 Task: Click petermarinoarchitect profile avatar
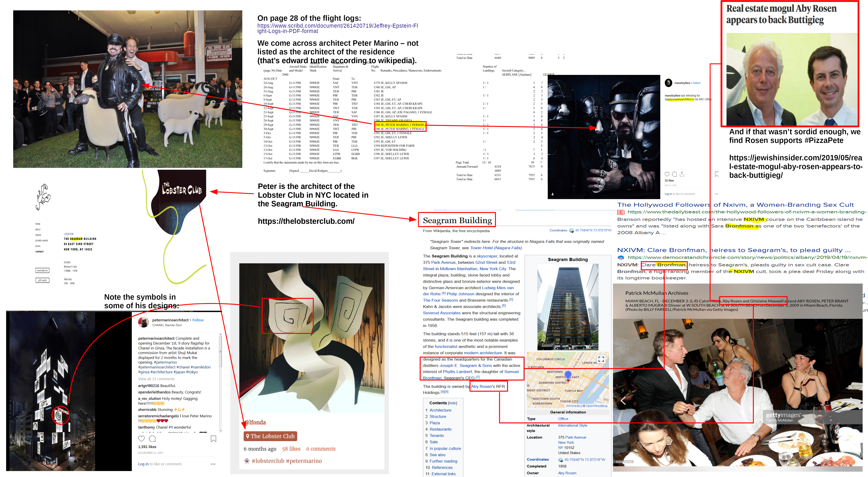tap(143, 322)
